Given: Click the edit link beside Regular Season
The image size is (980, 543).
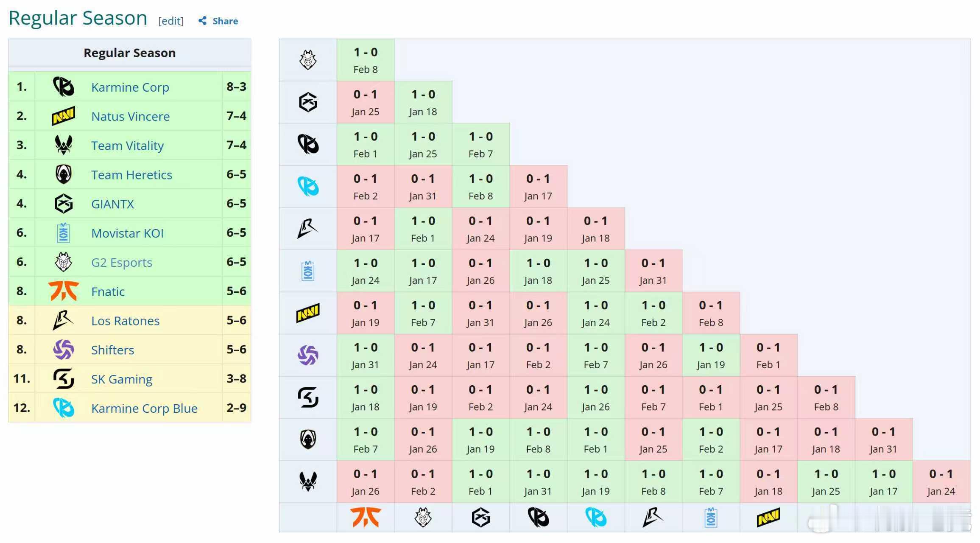Looking at the screenshot, I should (171, 21).
